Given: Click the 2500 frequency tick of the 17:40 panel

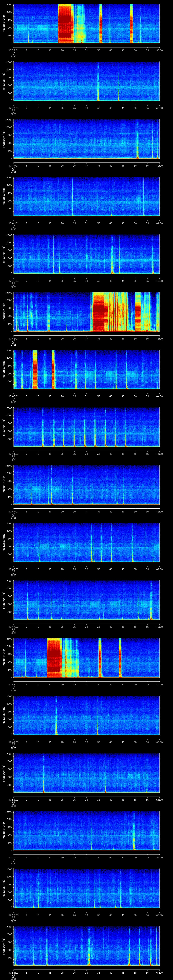Looking at the screenshot, I should tap(9, 178).
